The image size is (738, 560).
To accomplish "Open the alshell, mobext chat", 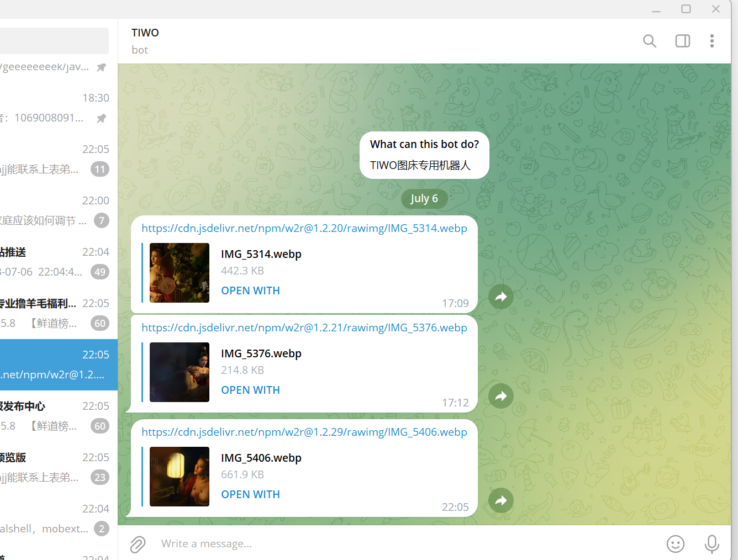I will 59,519.
